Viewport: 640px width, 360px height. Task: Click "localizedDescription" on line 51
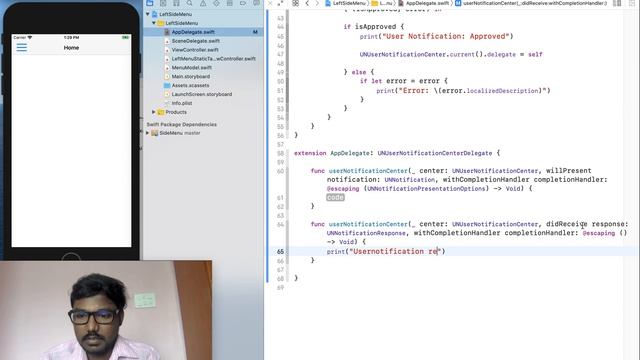tap(502, 91)
